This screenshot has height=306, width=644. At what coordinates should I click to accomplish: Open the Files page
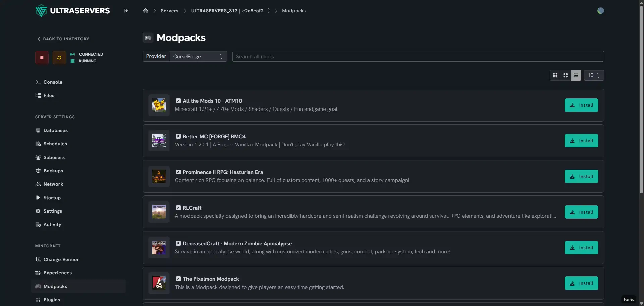[45, 95]
